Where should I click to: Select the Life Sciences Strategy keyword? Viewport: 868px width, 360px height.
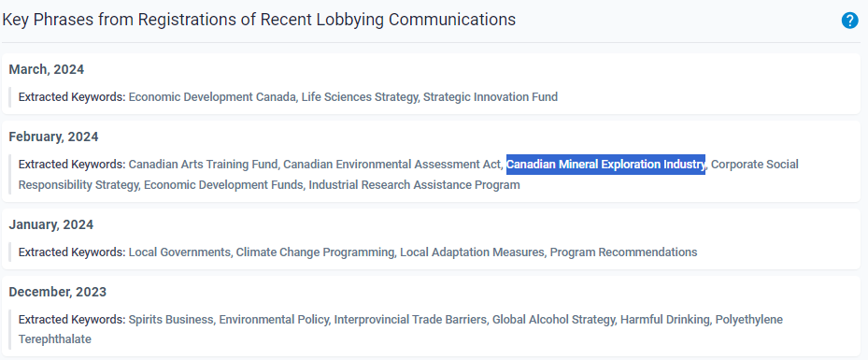click(360, 97)
